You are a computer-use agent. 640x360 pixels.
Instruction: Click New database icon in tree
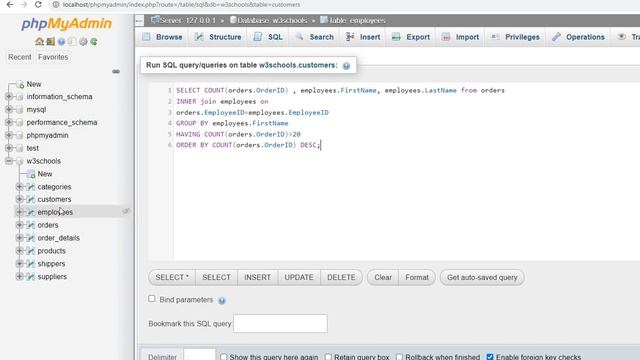[x=20, y=84]
